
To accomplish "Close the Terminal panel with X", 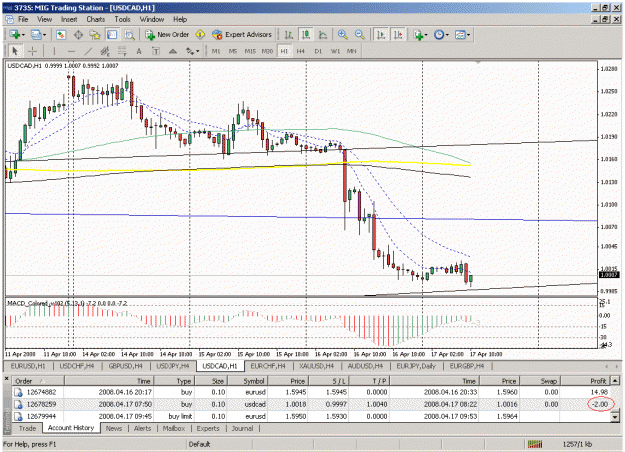I will [x=6, y=378].
